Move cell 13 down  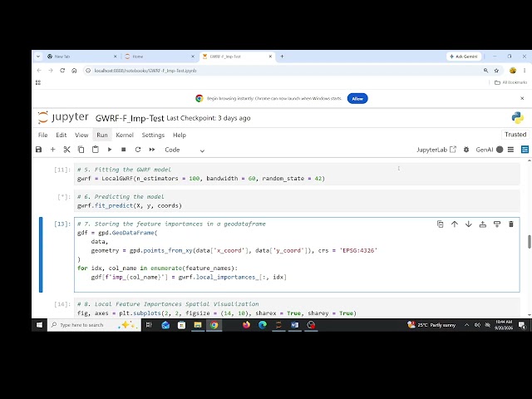469,224
